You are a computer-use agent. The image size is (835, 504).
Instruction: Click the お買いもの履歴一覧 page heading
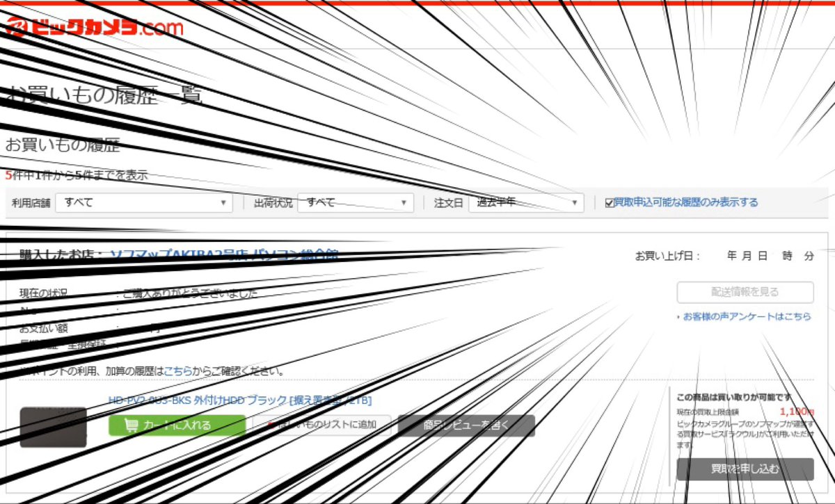pyautogui.click(x=104, y=95)
